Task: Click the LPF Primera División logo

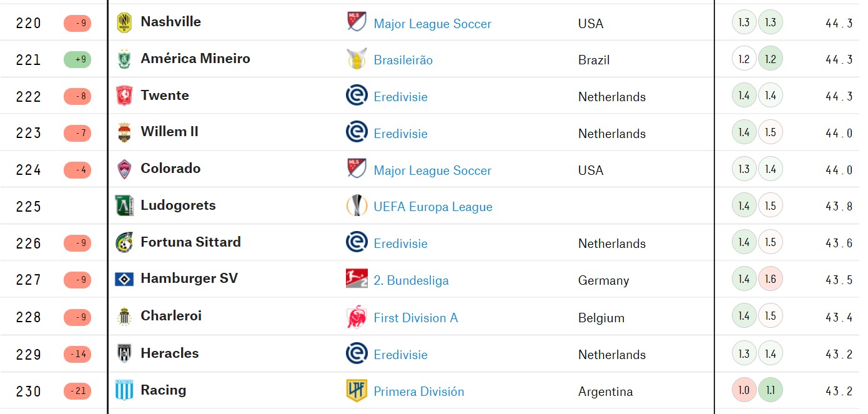Action: 357,390
